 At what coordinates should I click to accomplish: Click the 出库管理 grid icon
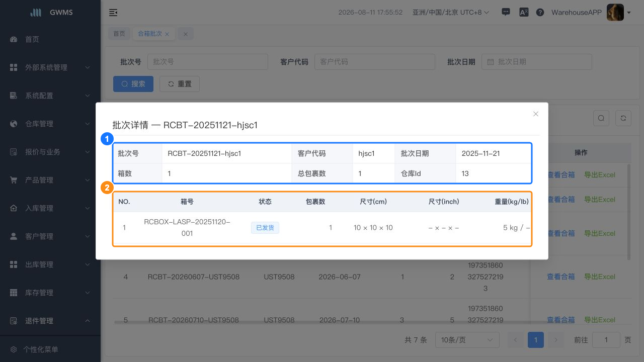point(14,264)
